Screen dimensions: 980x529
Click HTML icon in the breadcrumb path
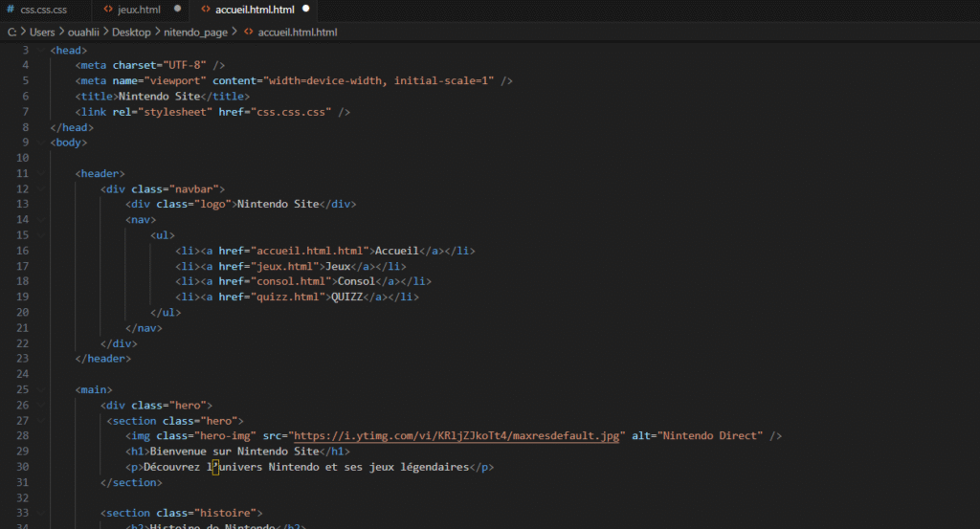(x=247, y=32)
